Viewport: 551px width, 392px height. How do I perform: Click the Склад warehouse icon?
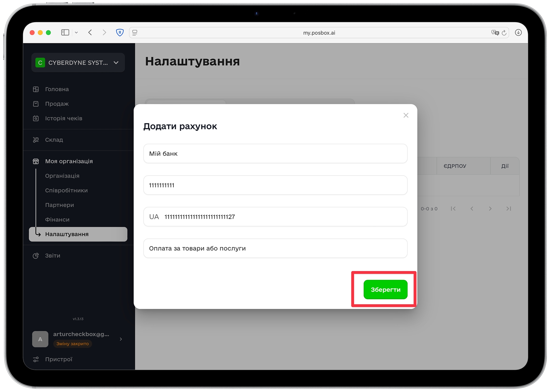pos(36,140)
